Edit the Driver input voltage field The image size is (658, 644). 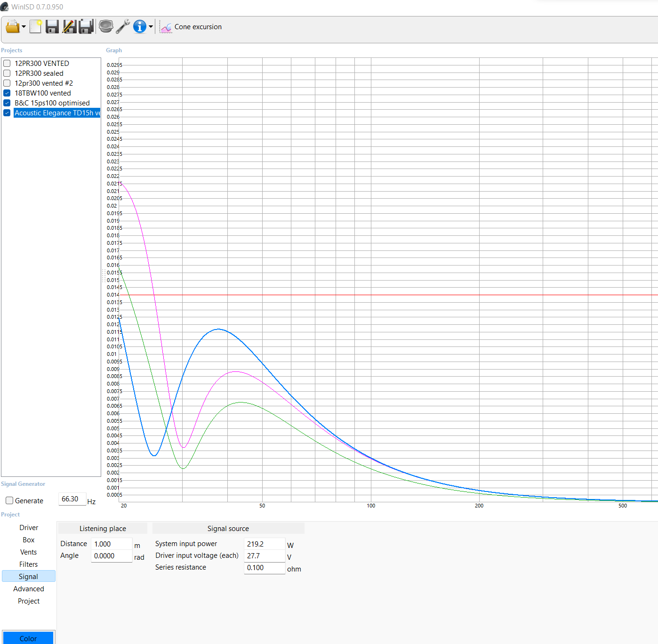265,555
